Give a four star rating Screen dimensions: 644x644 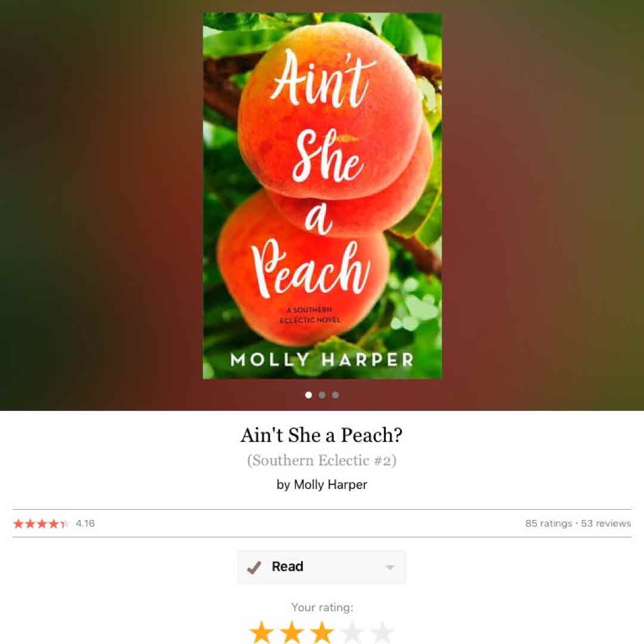coord(352,633)
